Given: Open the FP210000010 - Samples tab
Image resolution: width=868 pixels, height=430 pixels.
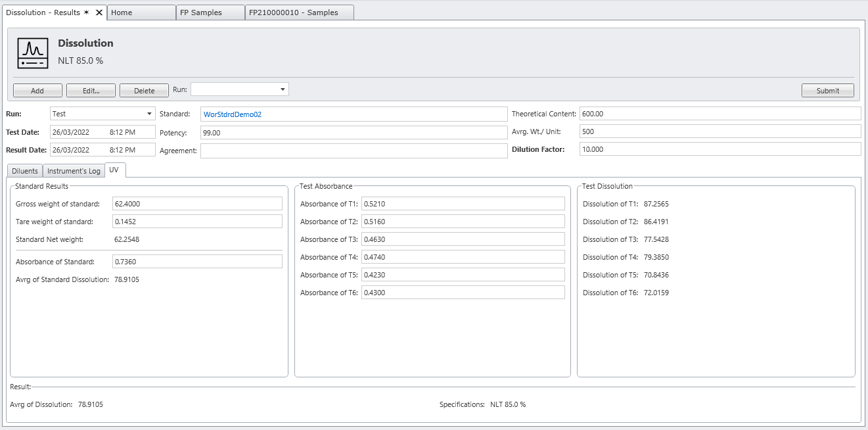Looking at the screenshot, I should click(300, 12).
